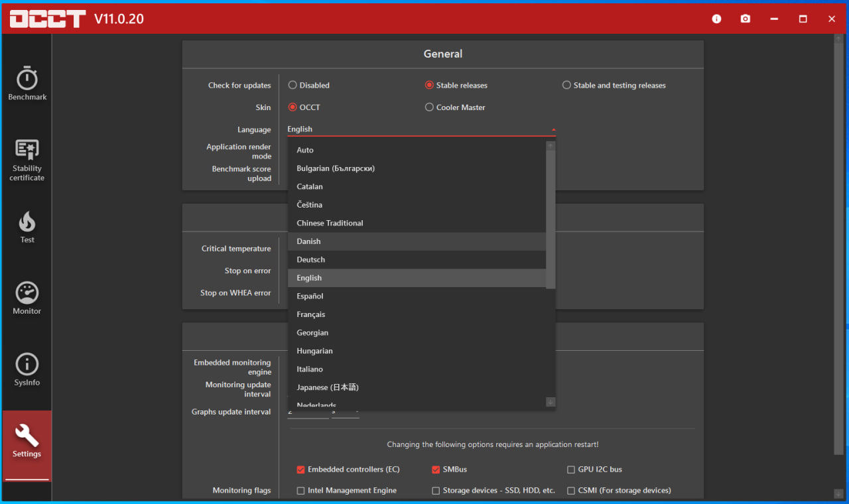Open the Stability certificate icon
The height and width of the screenshot is (504, 849).
27,149
